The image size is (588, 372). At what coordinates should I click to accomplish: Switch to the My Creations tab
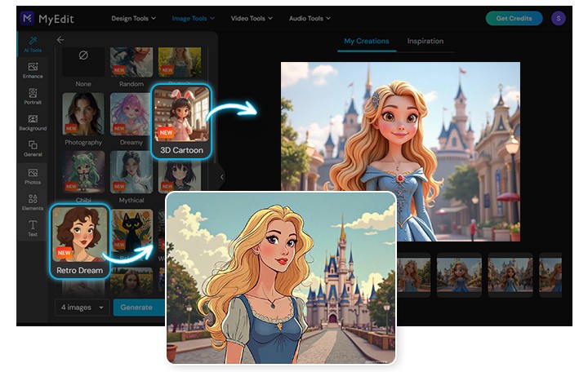point(367,42)
